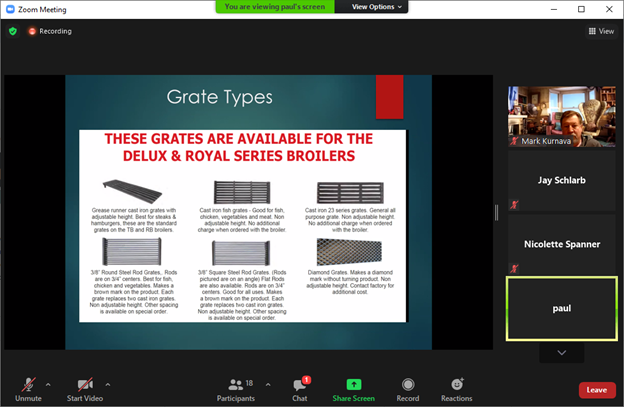Select Jay Schlarb's participant tile
The width and height of the screenshot is (624, 407).
pyautogui.click(x=562, y=180)
